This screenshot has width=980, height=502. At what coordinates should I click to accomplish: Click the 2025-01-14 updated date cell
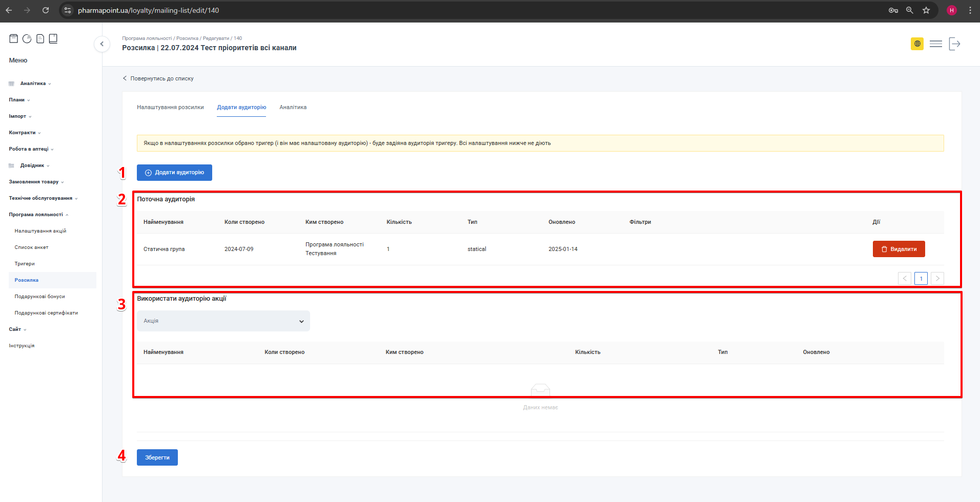pyautogui.click(x=563, y=249)
